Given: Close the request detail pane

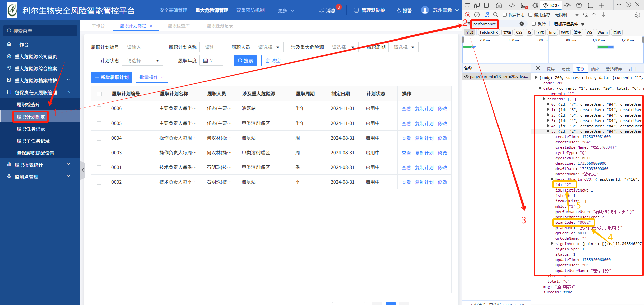Looking at the screenshot, I should pyautogui.click(x=538, y=68).
